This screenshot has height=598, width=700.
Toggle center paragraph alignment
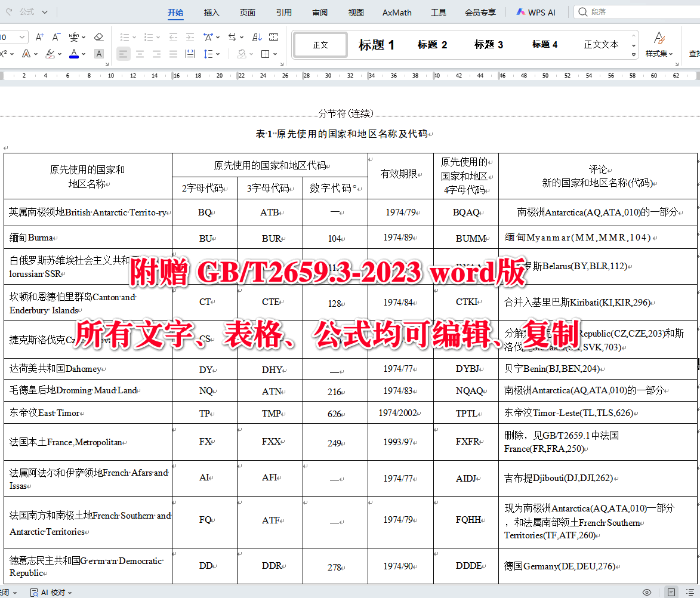tap(140, 53)
